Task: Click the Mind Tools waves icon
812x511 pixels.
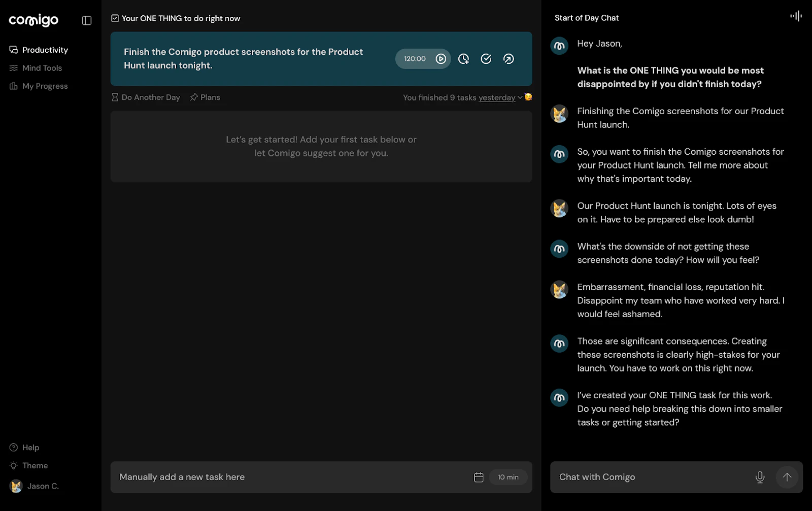Action: [x=14, y=68]
